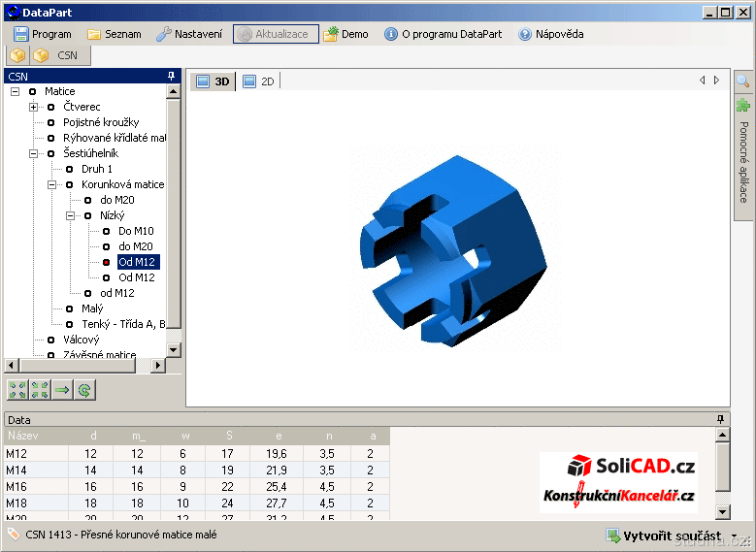Open the Nápověda help menu
Viewport: 756px width, 552px height.
(550, 34)
